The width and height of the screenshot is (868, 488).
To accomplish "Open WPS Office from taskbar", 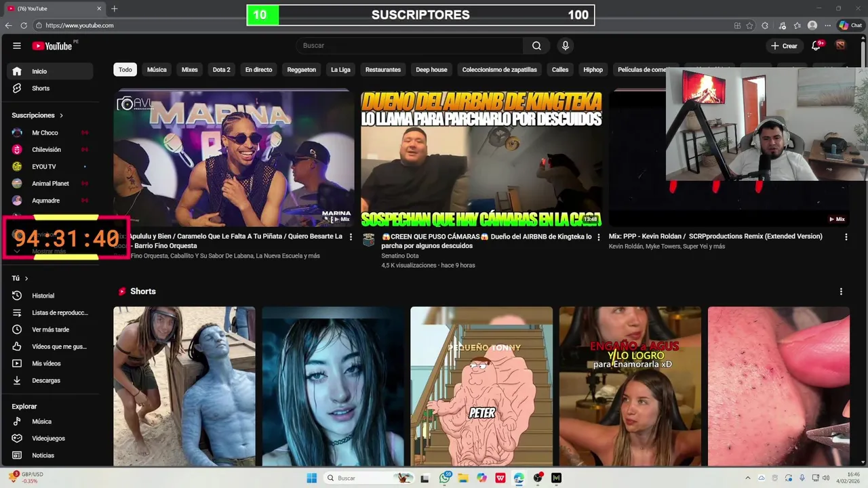I will click(500, 478).
